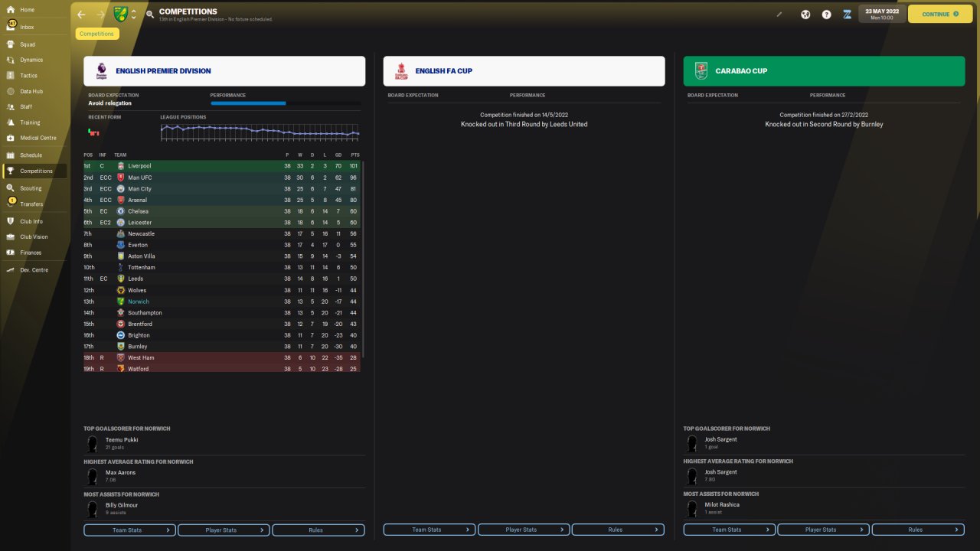Open Club Vision menu item
Screen dimensions: 980x551
pos(34,236)
